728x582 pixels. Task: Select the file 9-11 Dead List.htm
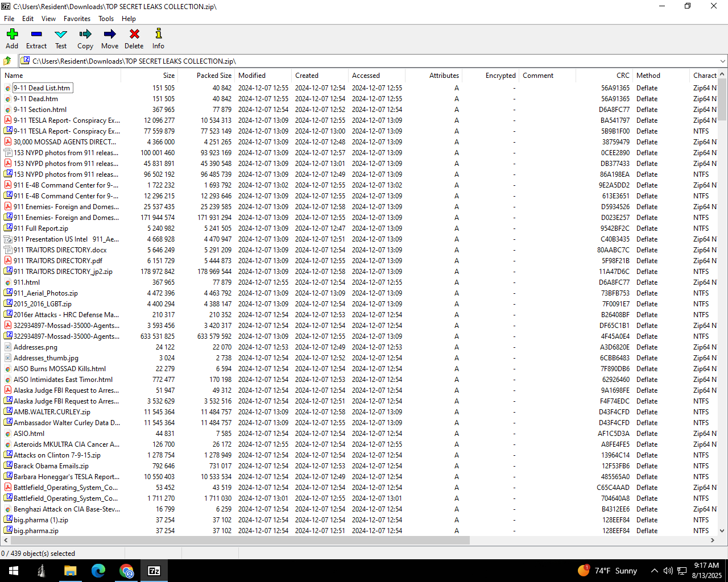coord(42,88)
